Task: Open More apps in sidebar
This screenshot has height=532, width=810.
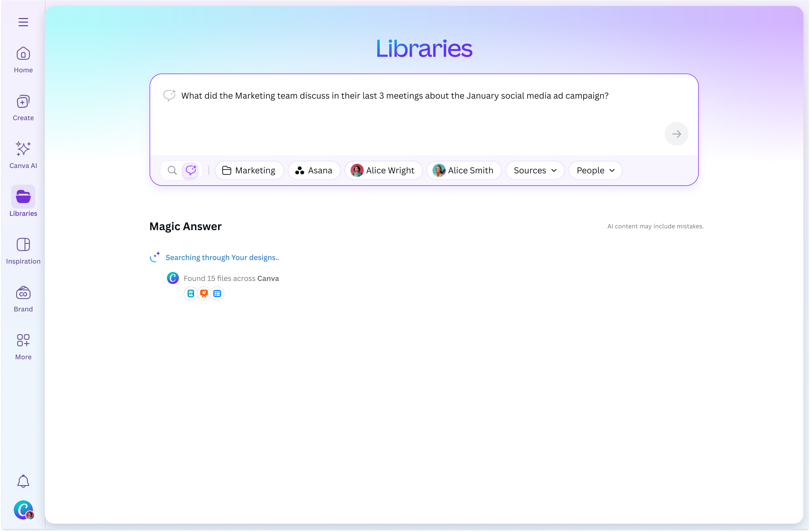Action: pos(23,346)
